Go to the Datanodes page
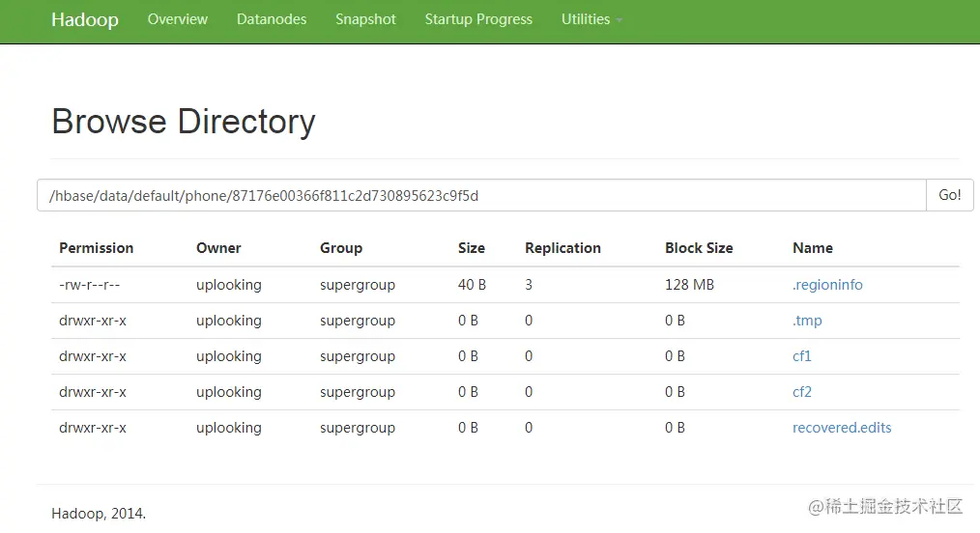Screen dimensions: 980x533 pos(272,19)
